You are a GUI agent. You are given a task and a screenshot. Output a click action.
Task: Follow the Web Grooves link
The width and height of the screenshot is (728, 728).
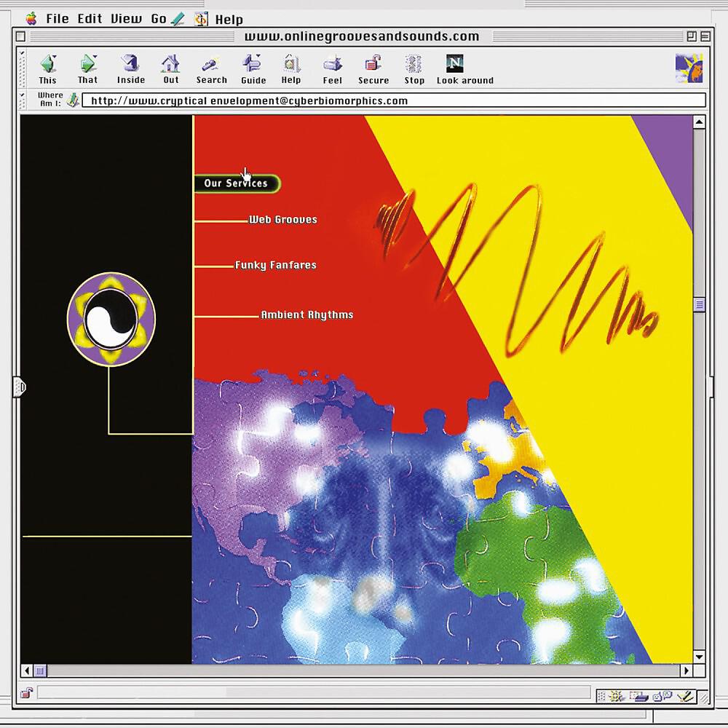click(x=282, y=220)
